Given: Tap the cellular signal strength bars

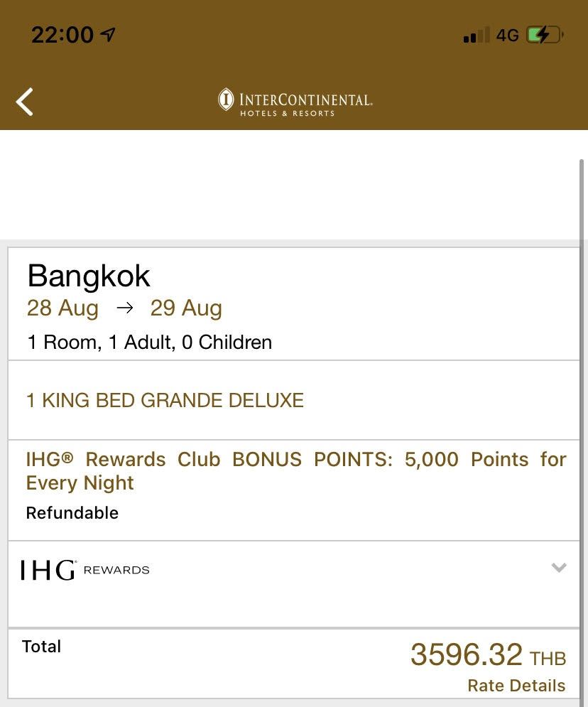Looking at the screenshot, I should point(476,35).
